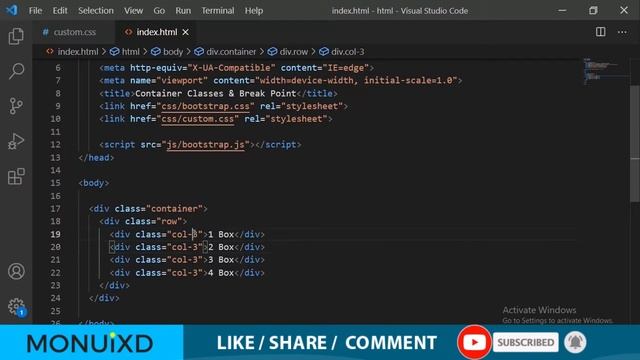Click the div.col-3 breadcrumb item

point(342,52)
